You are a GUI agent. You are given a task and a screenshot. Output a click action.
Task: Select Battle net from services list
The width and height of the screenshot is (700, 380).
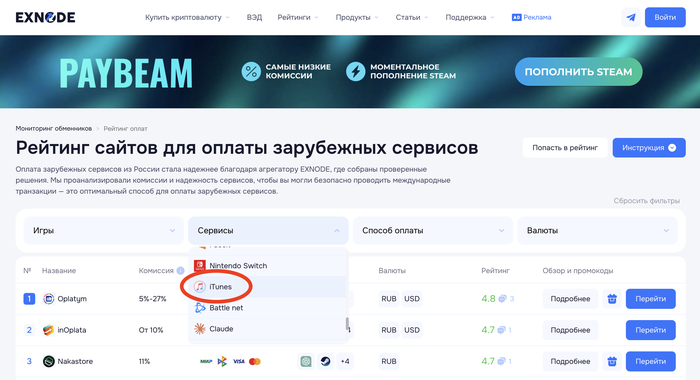[x=268, y=308]
